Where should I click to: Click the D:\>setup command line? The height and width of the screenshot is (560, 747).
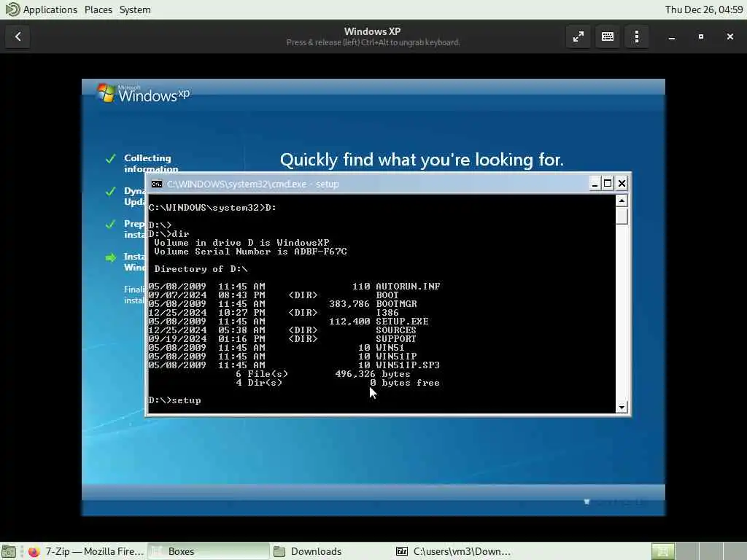[x=175, y=400]
